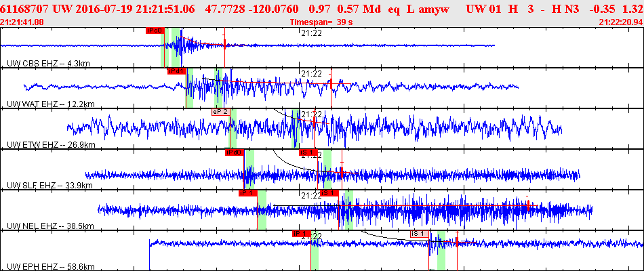Select the iP 1 pick flag on EPH trace
This screenshot has height=271, width=644.
[302, 234]
